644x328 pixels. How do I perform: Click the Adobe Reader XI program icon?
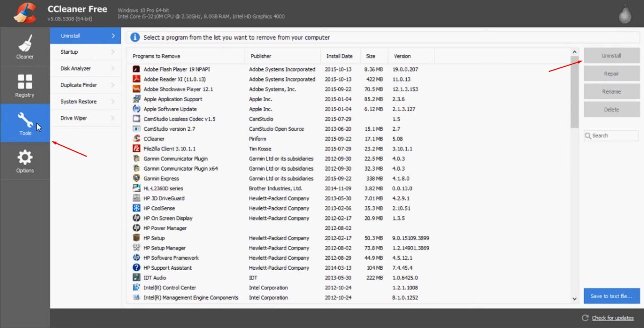pyautogui.click(x=136, y=79)
